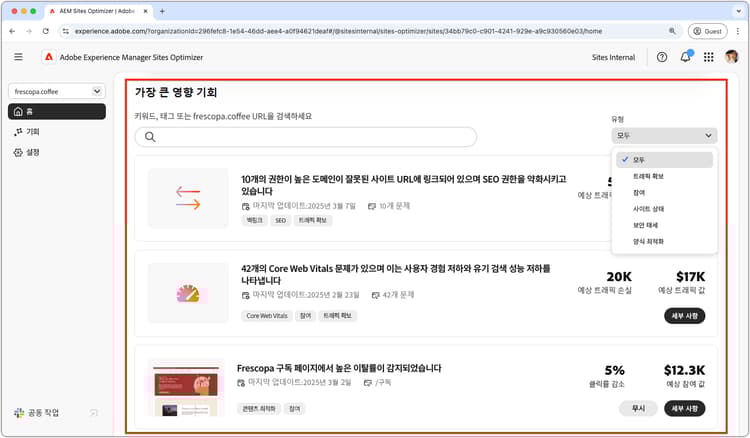Click the browser address bar URL
This screenshot has height=438, width=750.
tap(338, 31)
